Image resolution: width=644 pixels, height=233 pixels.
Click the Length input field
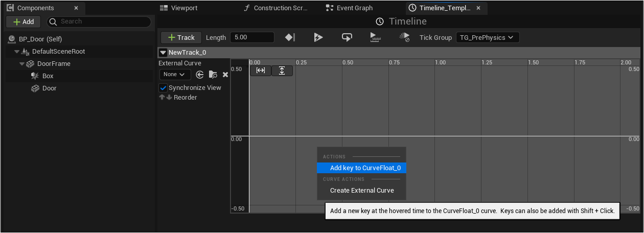pos(252,37)
